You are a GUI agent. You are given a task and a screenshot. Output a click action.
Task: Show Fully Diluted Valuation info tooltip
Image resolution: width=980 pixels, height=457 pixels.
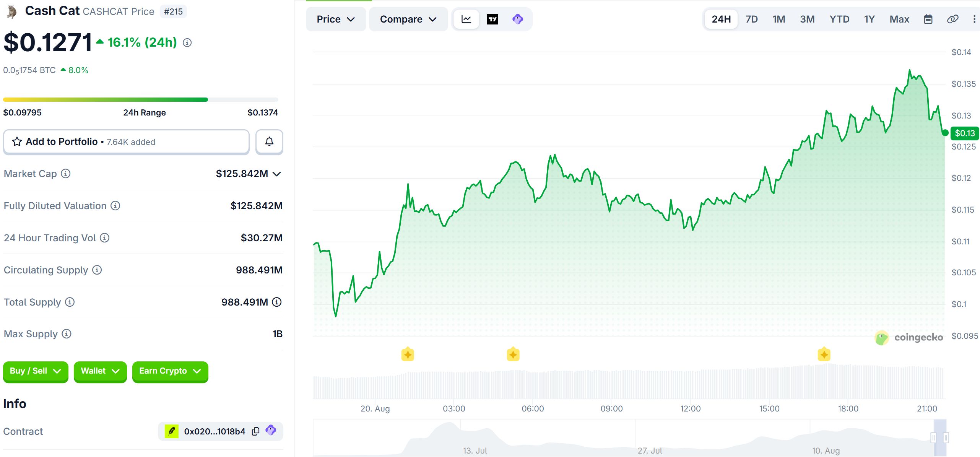[x=115, y=206]
